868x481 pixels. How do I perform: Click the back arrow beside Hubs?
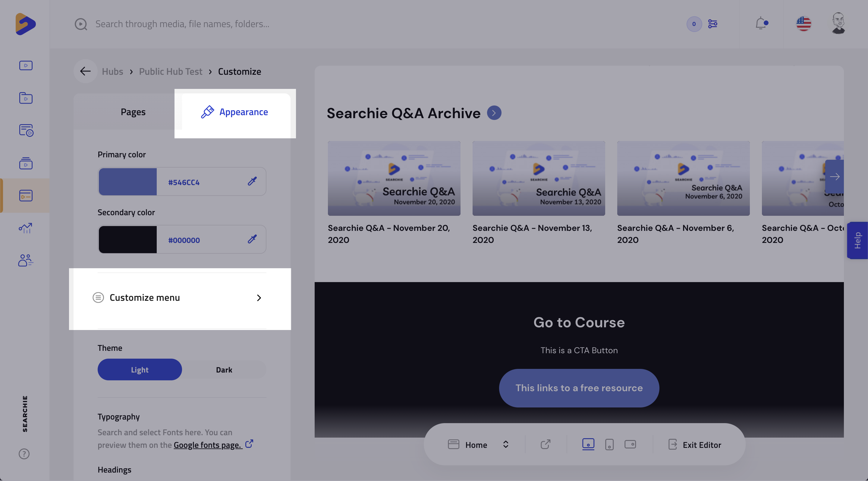(85, 71)
